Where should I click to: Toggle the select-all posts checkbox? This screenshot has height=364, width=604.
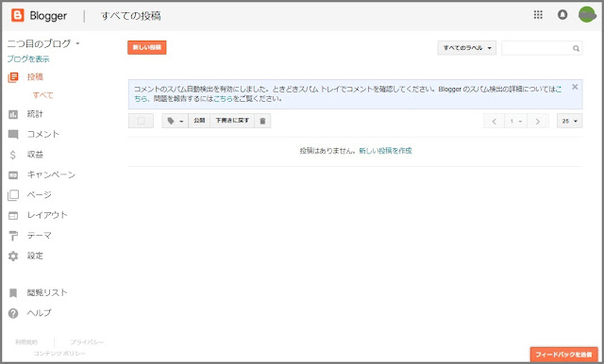tap(141, 121)
